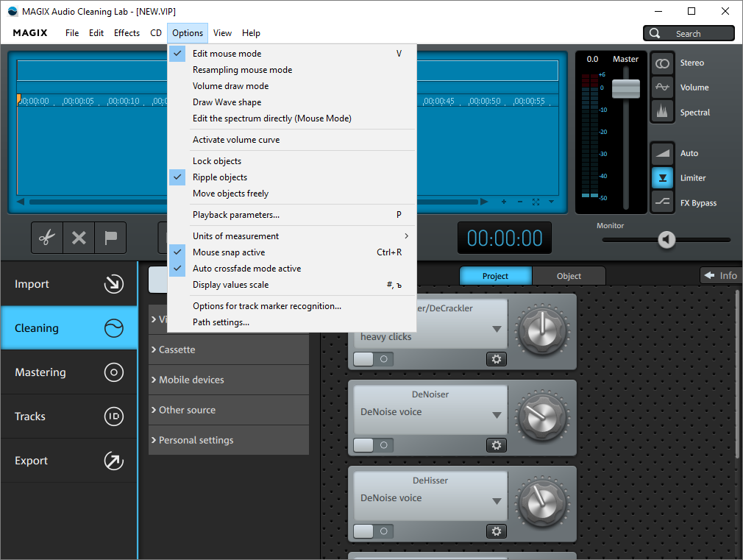Click the Mastering disc icon
This screenshot has width=743, height=560.
click(114, 372)
